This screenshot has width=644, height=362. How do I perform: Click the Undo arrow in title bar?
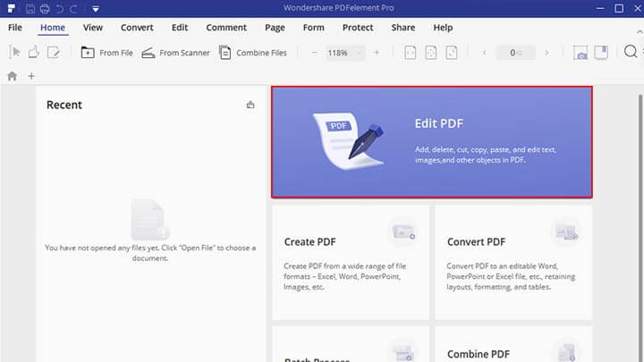[x=60, y=9]
